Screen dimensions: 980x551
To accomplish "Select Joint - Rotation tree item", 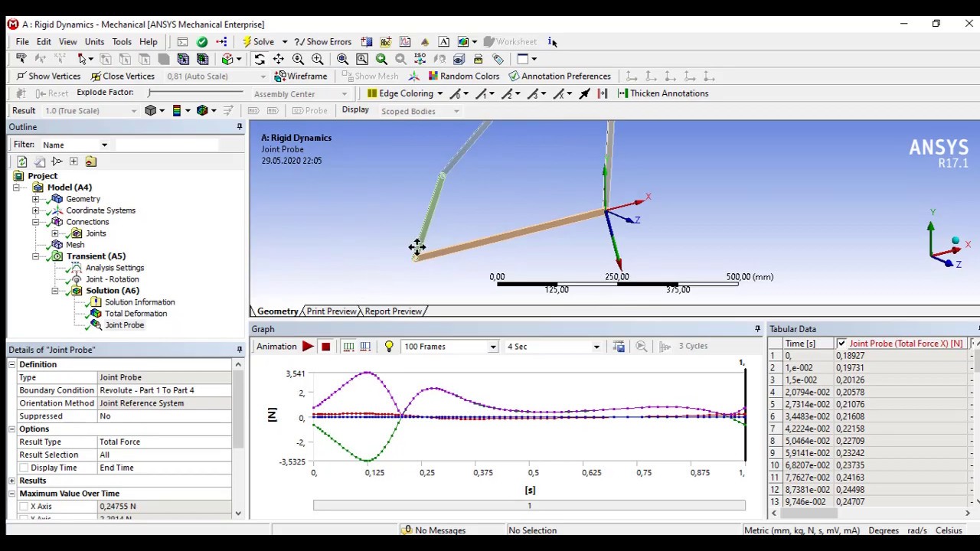I will [112, 279].
